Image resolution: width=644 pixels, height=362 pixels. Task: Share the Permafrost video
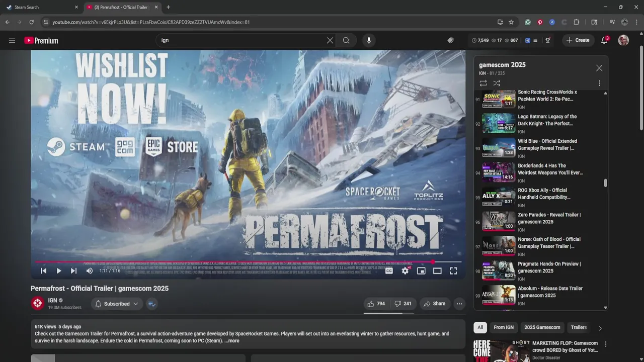(x=434, y=304)
